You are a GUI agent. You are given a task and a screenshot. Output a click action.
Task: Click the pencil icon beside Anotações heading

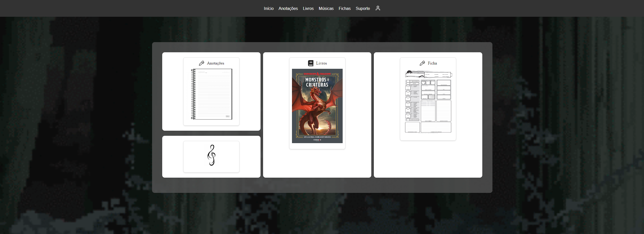click(x=201, y=63)
